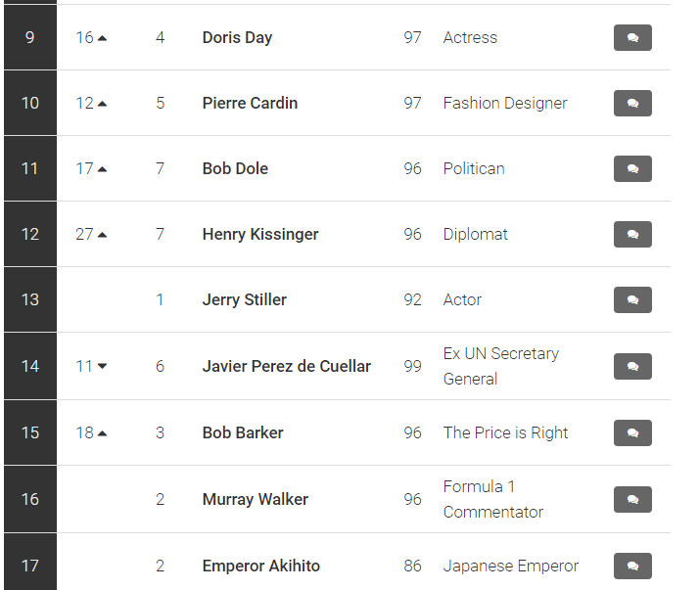Click the up arrow beside Doris Day's 16

click(x=102, y=38)
